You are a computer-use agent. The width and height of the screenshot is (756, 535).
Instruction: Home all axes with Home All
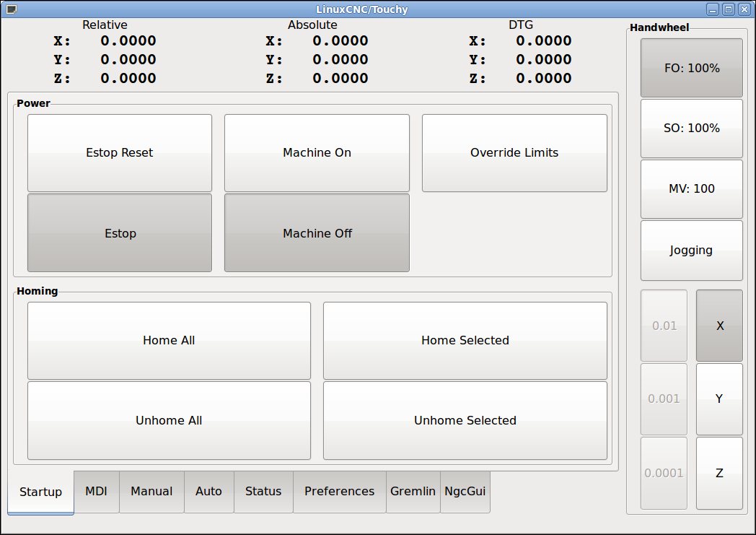[x=169, y=341]
